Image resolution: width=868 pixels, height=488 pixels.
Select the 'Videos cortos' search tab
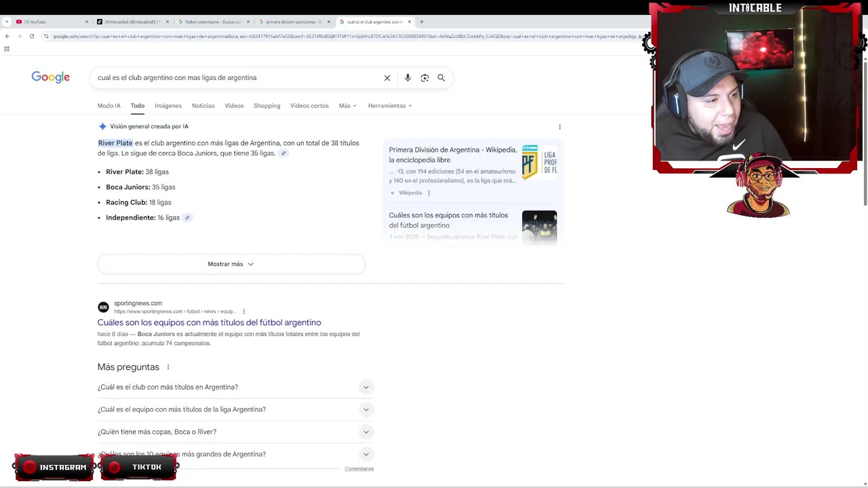point(309,106)
